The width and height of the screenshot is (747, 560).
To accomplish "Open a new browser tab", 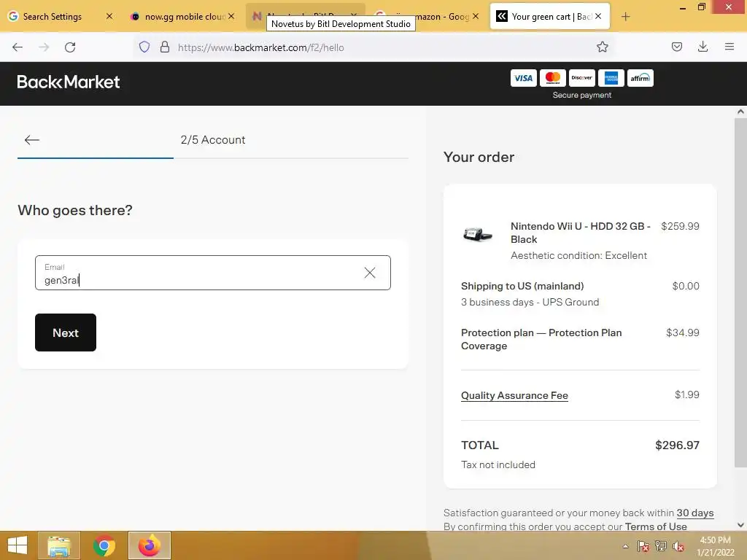I will pyautogui.click(x=625, y=17).
